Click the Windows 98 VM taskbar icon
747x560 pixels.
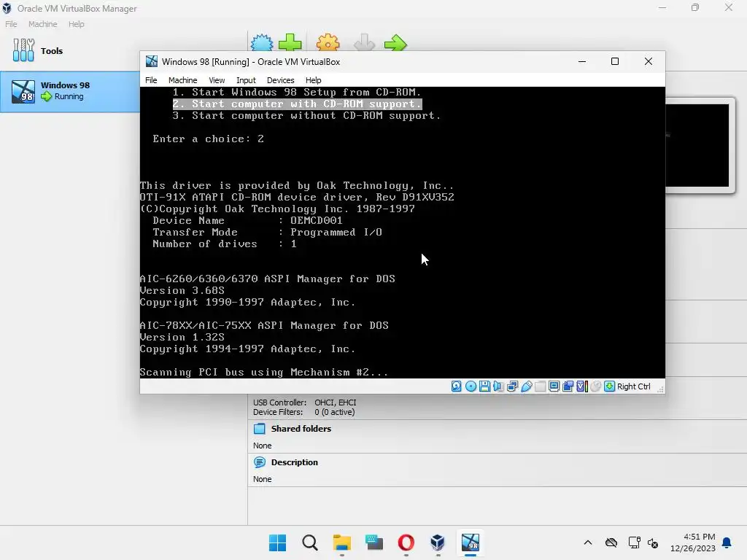point(471,542)
